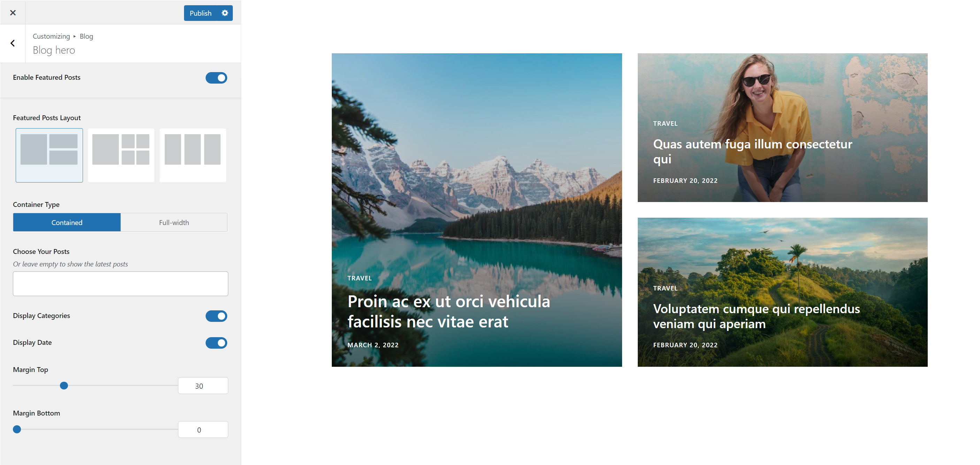The height and width of the screenshot is (465, 980).
Task: Switch container type to Contained
Action: (67, 223)
